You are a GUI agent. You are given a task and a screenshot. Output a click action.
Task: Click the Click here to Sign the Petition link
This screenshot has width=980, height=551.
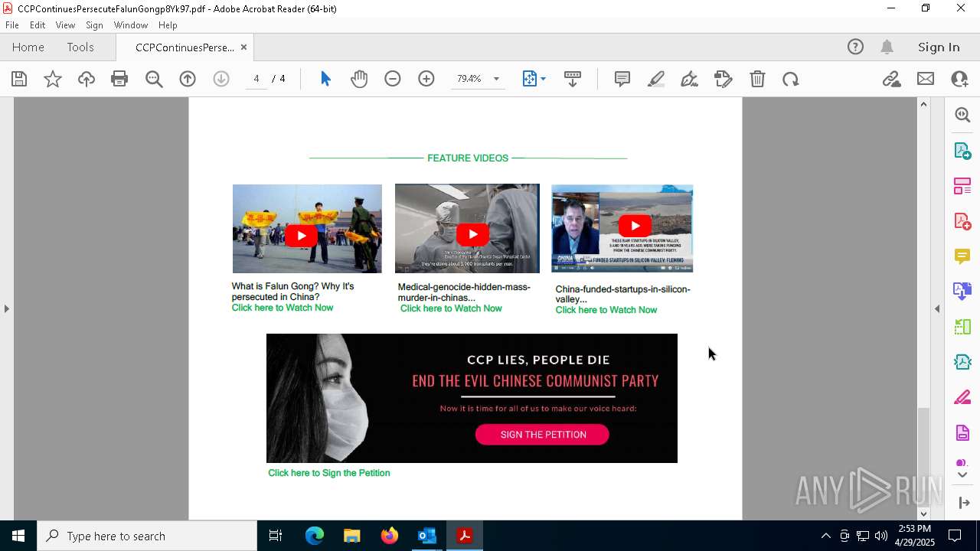click(x=329, y=473)
